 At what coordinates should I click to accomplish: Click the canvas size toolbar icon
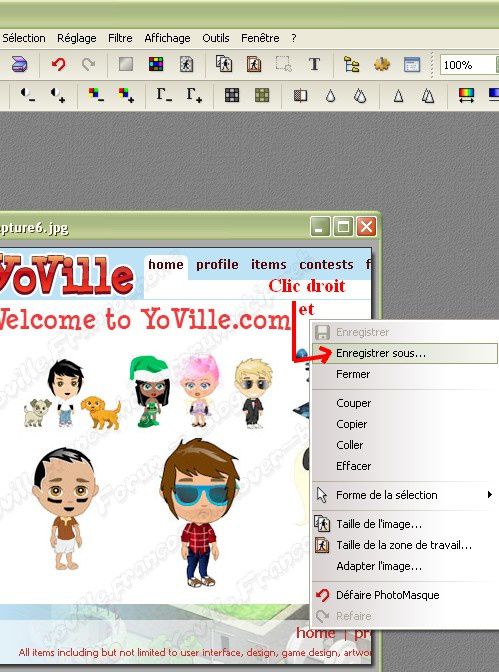pyautogui.click(x=254, y=65)
